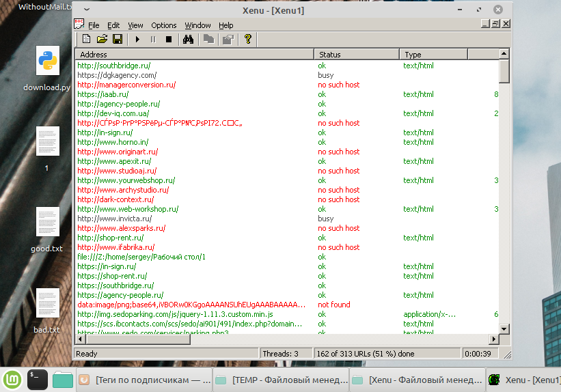Open the Window menu
Screen dimensions: 561x392
point(198,25)
